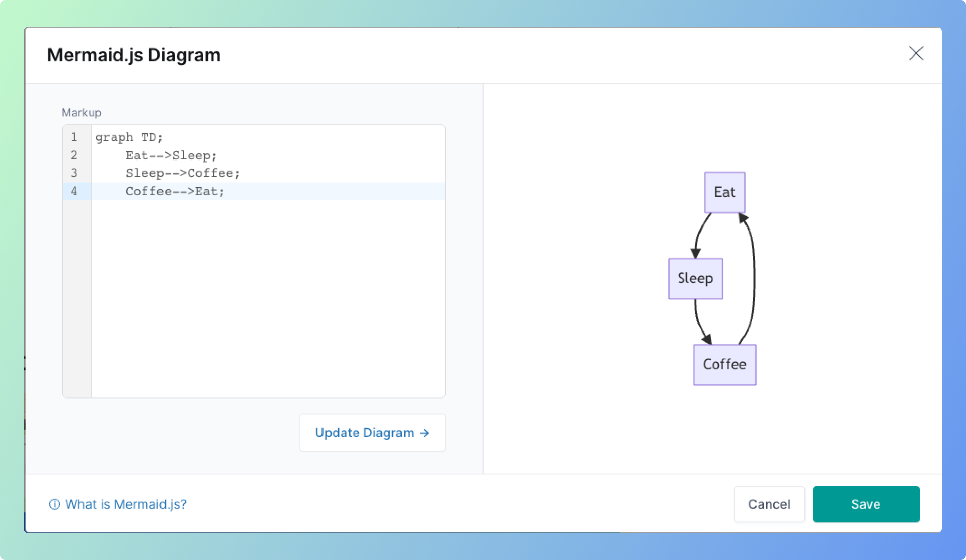Select the Eat node in the diagram
966x560 pixels.
tap(724, 192)
